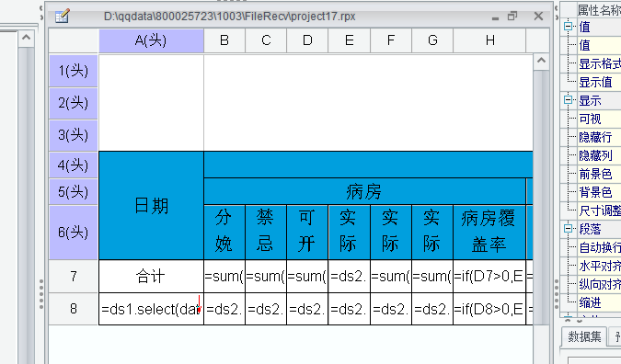Screen dimensions: 621x364
Task: Select column header B
Action: click(224, 40)
